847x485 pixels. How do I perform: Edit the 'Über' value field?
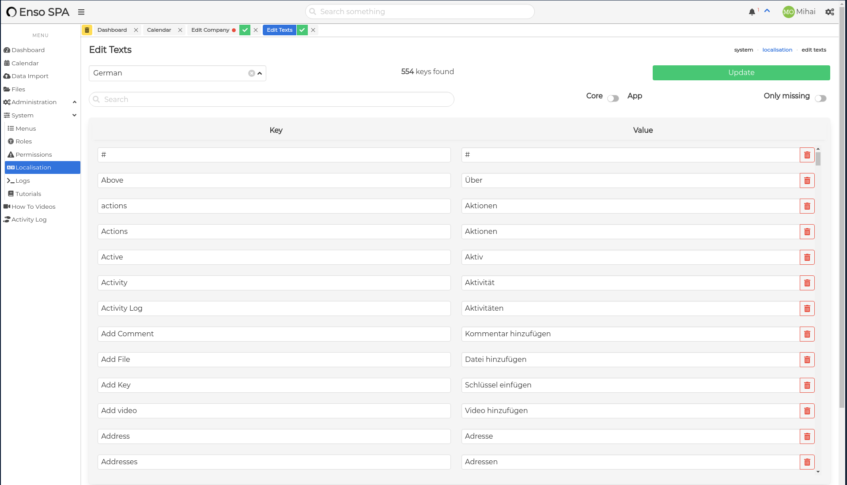click(x=630, y=180)
